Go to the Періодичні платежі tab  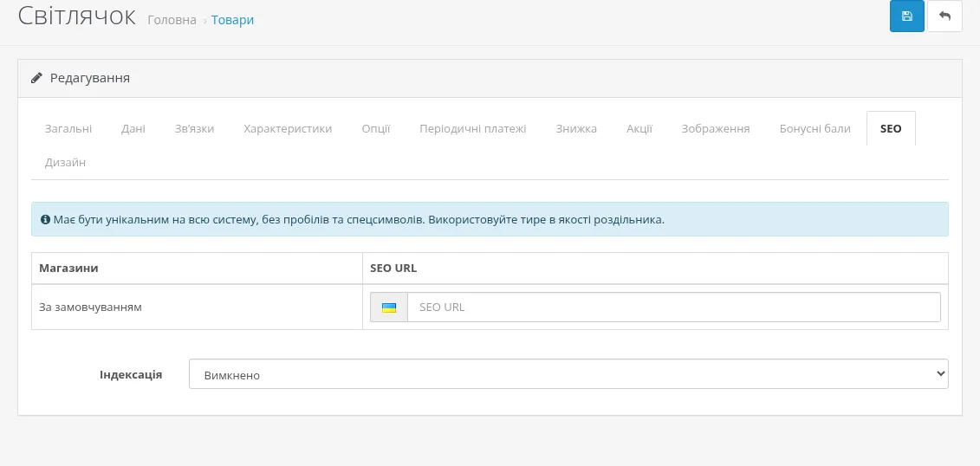[472, 129]
